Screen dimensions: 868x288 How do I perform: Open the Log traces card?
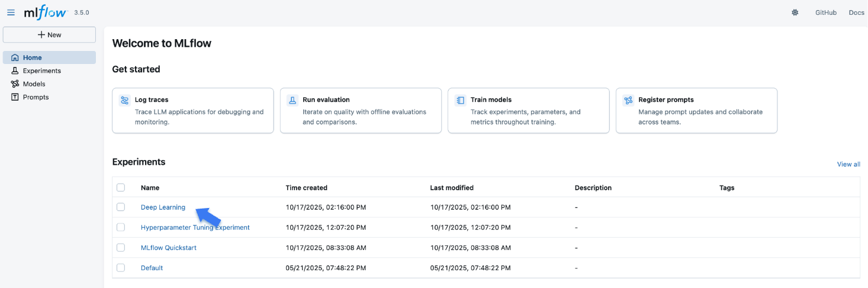(193, 111)
